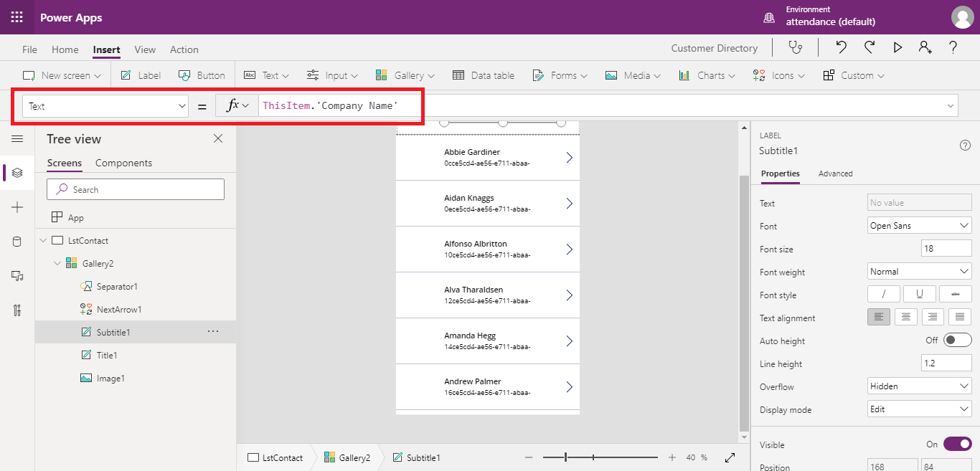The width and height of the screenshot is (980, 471).
Task: Fit canvas to window icon
Action: pyautogui.click(x=730, y=457)
